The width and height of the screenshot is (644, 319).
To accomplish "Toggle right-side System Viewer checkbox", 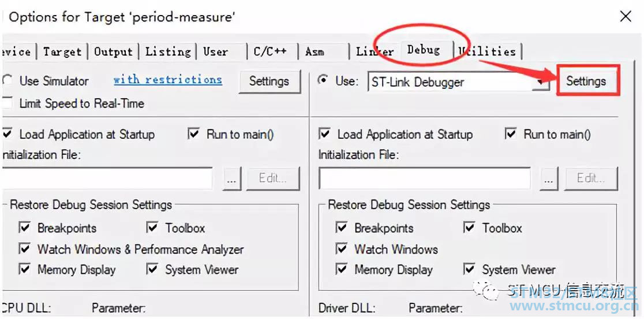I will 470,269.
